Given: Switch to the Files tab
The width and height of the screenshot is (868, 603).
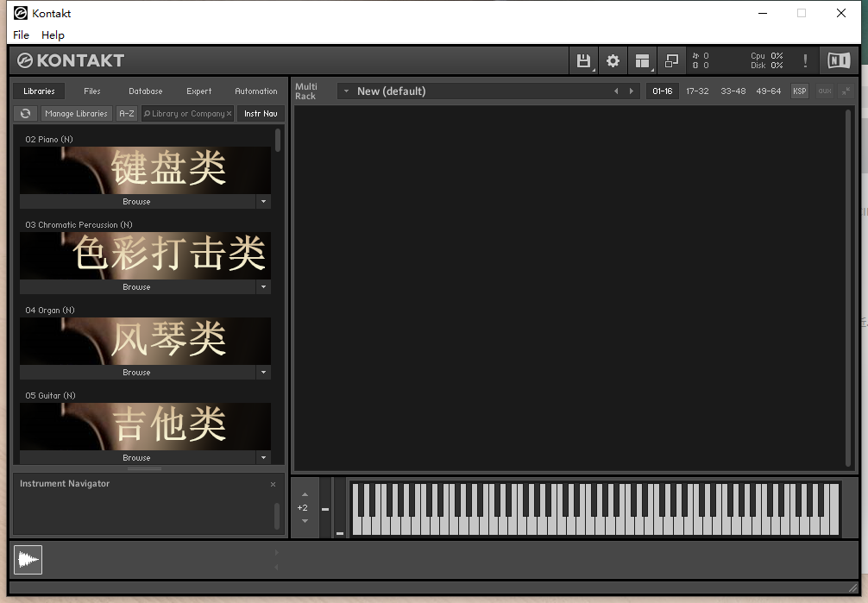Looking at the screenshot, I should click(x=92, y=91).
